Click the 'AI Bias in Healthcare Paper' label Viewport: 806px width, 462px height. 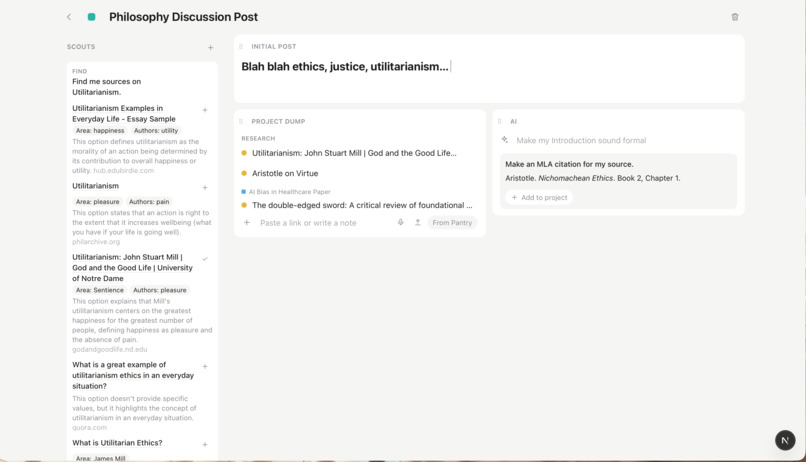[289, 192]
